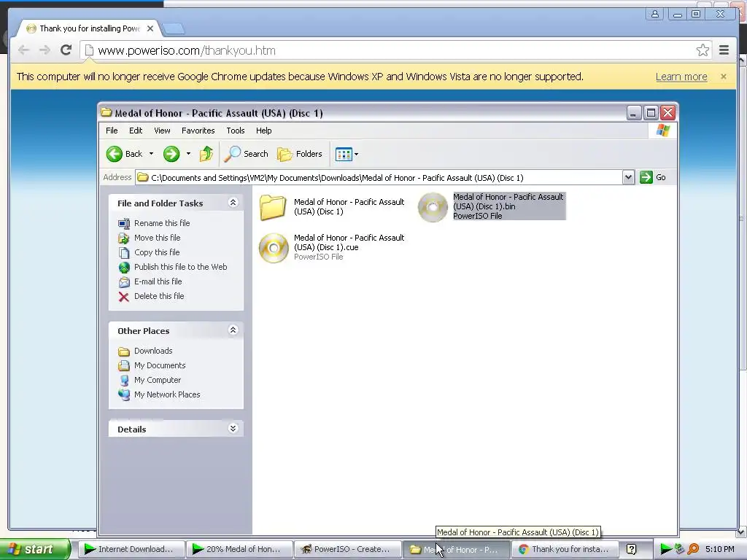The width and height of the screenshot is (747, 560).
Task: Open the Views icon in the toolbar
Action: [344, 154]
